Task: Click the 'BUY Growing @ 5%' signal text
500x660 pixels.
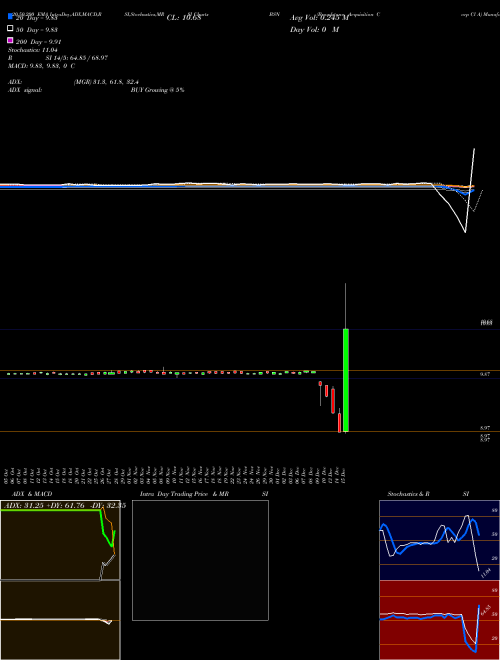Action: click(157, 90)
